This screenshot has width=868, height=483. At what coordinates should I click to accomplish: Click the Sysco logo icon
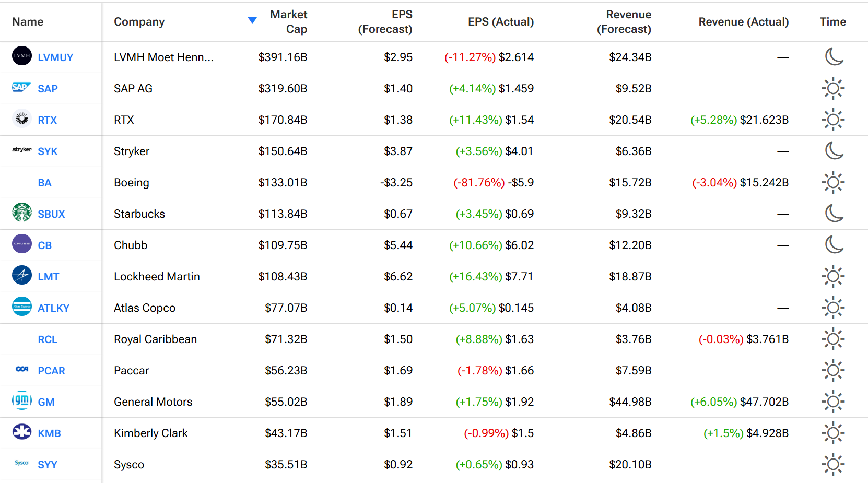click(x=22, y=463)
